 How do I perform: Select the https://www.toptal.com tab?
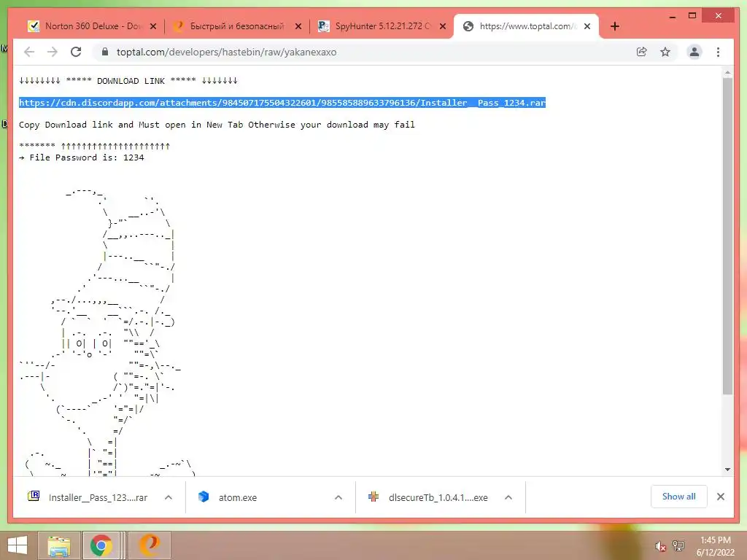(x=526, y=26)
